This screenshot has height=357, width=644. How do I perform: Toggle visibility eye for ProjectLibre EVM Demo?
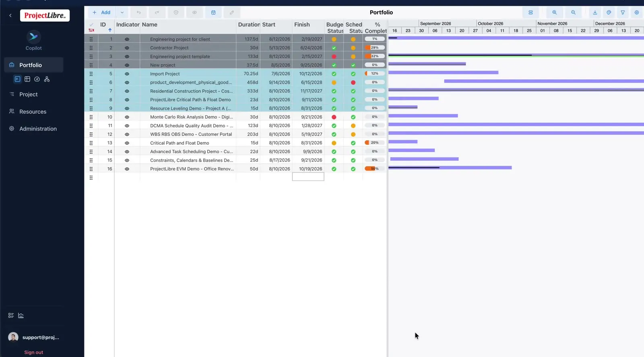(x=127, y=169)
